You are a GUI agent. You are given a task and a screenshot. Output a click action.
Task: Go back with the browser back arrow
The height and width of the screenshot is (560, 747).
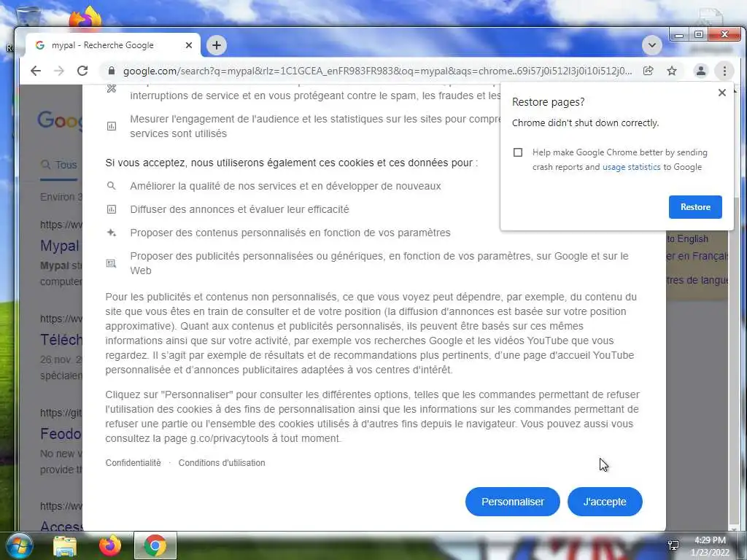pos(36,71)
